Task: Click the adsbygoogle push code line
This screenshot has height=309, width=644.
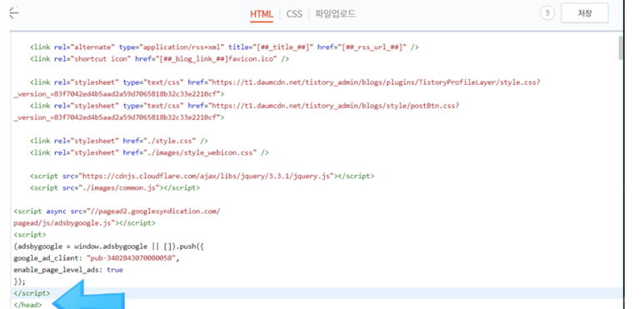Action: click(109, 247)
